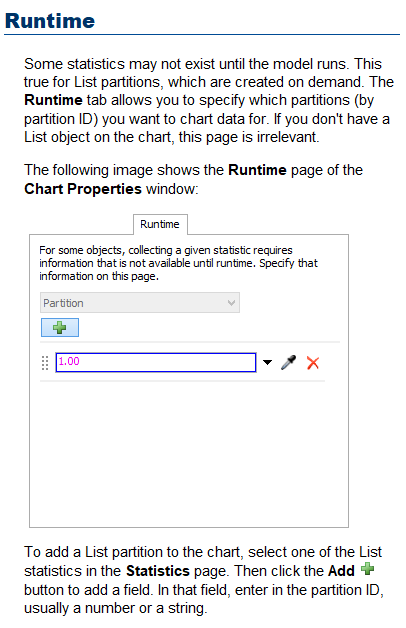Click the bold Chart Properties text
406x628 pixels.
point(83,189)
